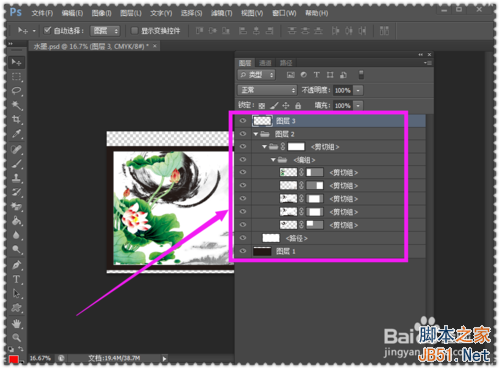The height and width of the screenshot is (369, 500).
Task: Select the Type tool
Action: click(x=16, y=279)
